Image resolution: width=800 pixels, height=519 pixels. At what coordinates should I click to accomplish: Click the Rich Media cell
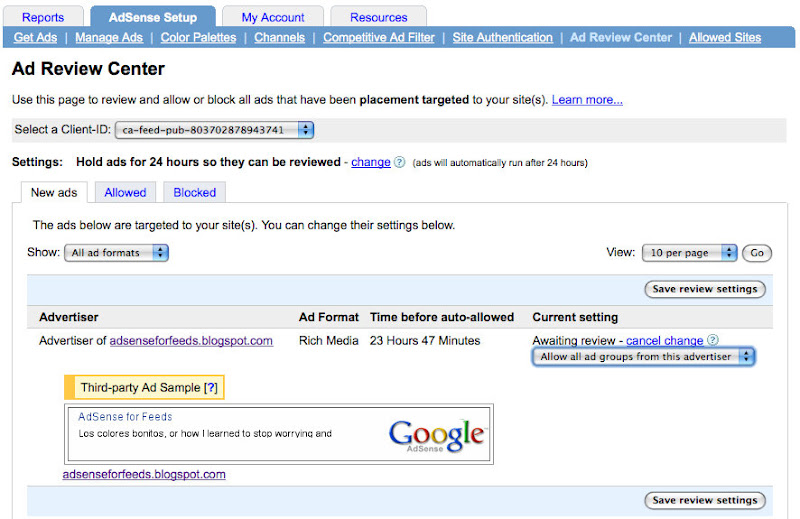pos(329,340)
